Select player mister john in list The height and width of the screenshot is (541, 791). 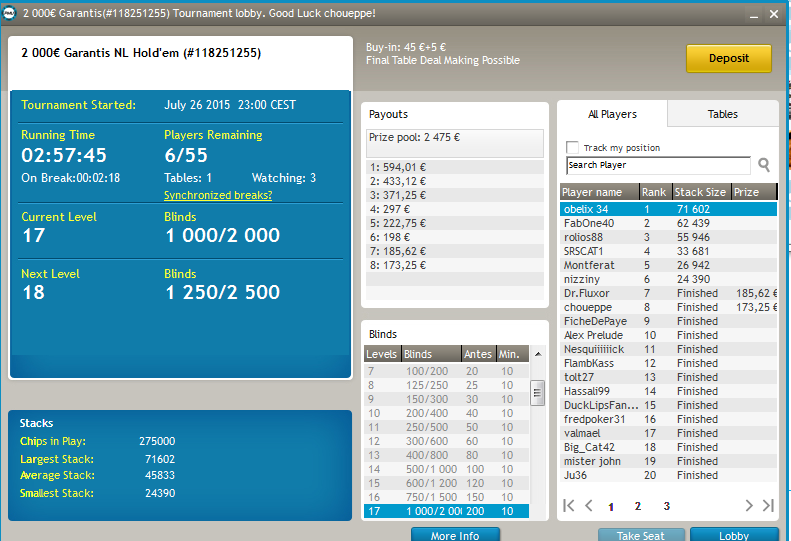tap(668, 461)
